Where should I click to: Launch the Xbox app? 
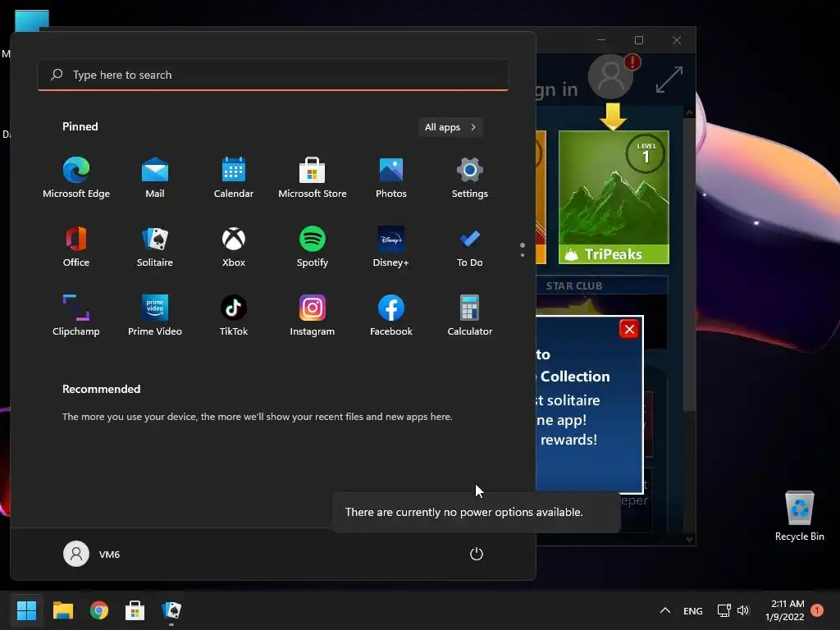pyautogui.click(x=234, y=247)
